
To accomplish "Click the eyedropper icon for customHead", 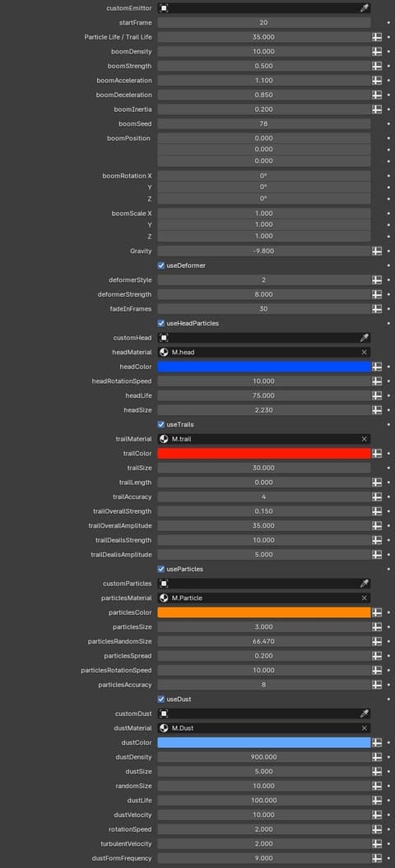I will click(x=364, y=338).
